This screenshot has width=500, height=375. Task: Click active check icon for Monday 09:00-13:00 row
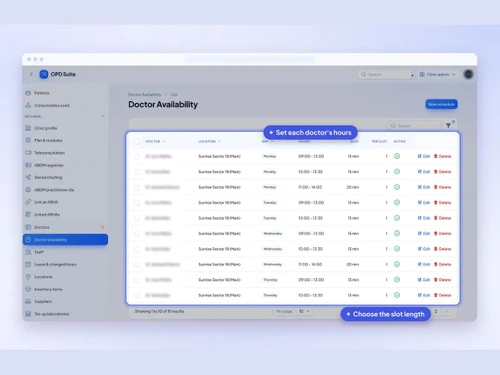click(x=397, y=156)
